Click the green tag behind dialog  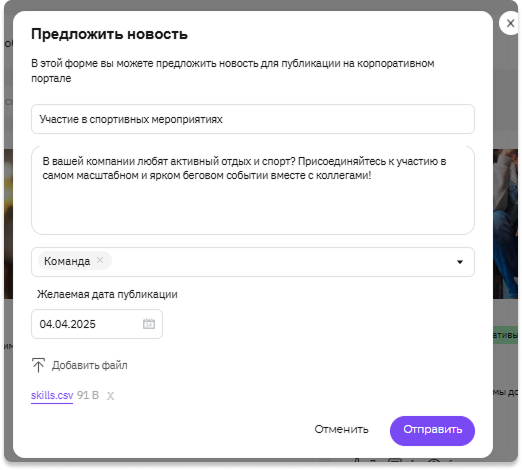click(505, 335)
